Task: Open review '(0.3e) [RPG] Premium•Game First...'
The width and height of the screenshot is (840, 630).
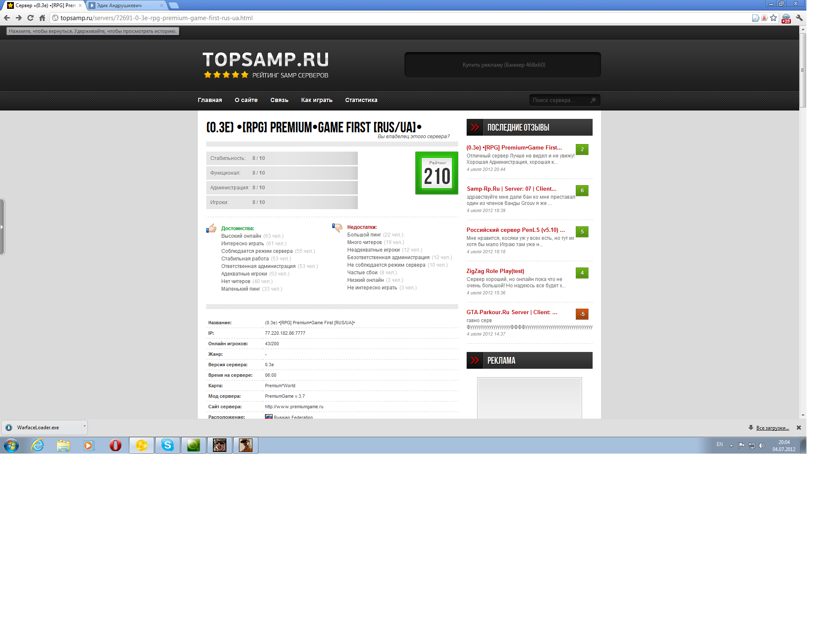Action: tap(514, 147)
